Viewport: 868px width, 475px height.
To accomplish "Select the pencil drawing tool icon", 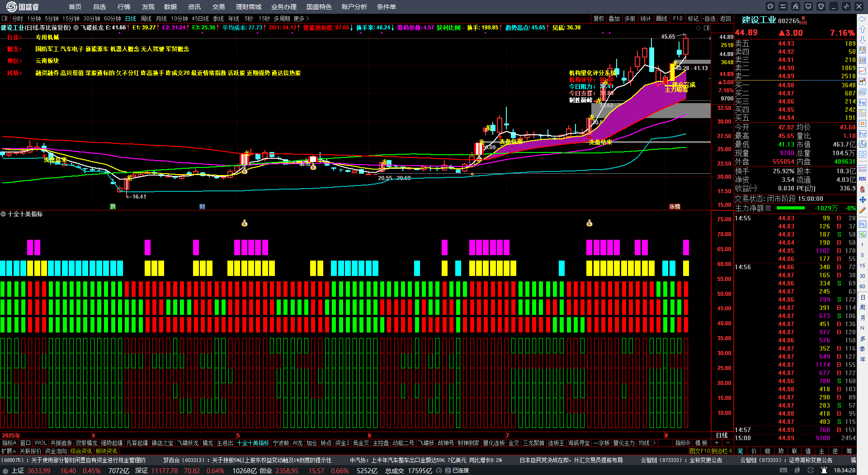I will pos(863,210).
